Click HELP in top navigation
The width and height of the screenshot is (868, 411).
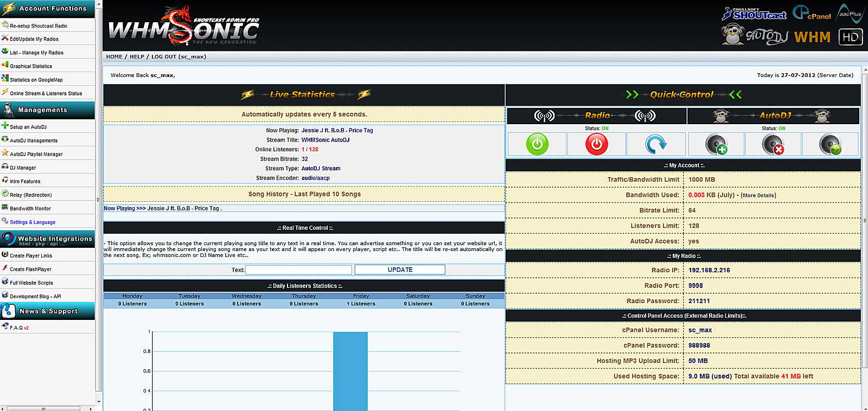pos(137,57)
